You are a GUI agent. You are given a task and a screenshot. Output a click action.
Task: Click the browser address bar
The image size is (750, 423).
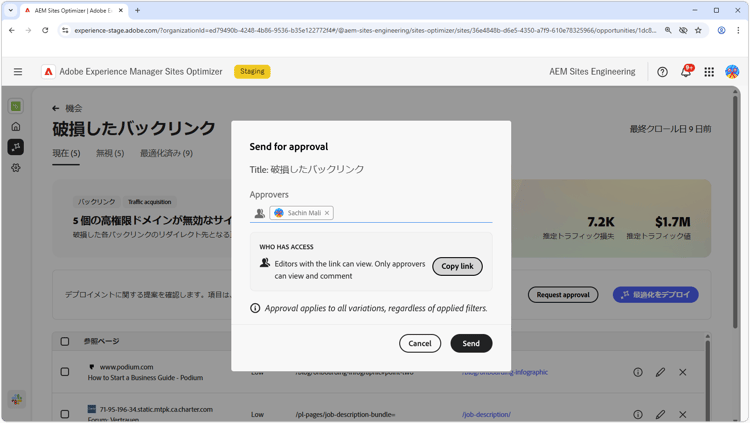364,30
